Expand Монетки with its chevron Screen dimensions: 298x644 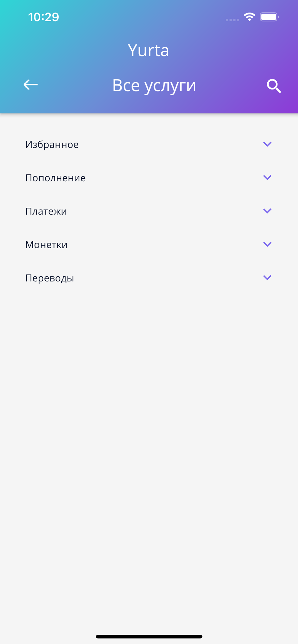pyautogui.click(x=267, y=244)
